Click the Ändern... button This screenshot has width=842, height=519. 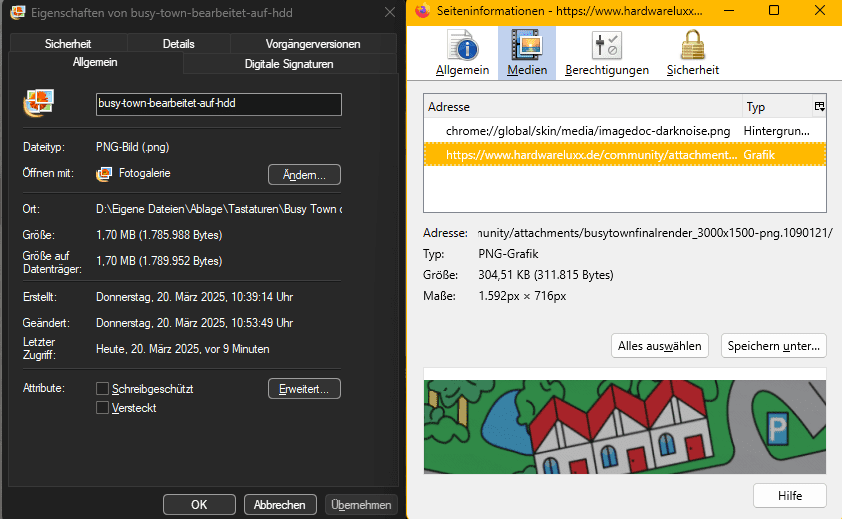[304, 175]
